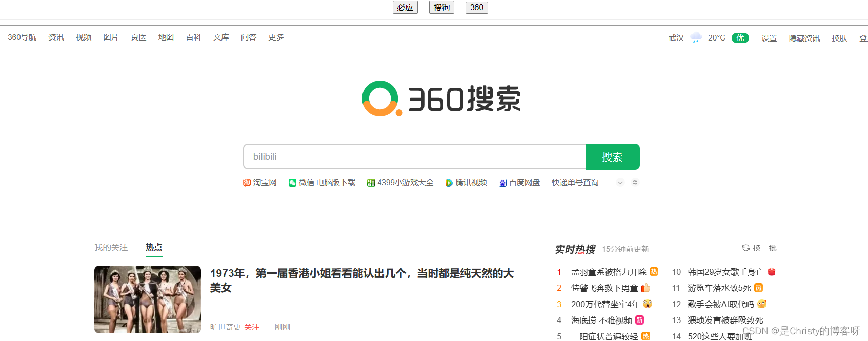
Task: Click the green 优 air quality badge
Action: click(740, 38)
